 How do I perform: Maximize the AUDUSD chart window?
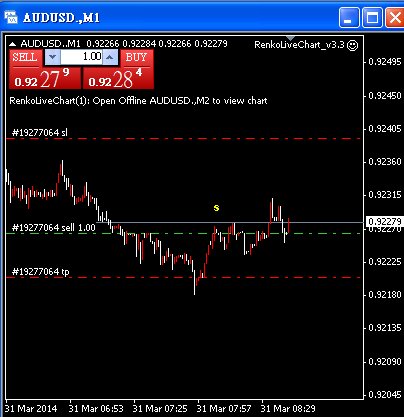(x=372, y=17)
